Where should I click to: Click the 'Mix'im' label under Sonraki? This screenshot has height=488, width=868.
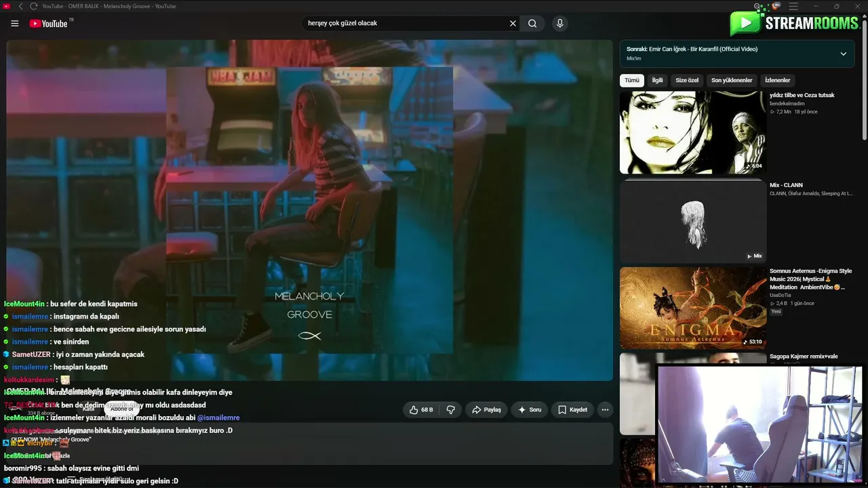coord(633,58)
